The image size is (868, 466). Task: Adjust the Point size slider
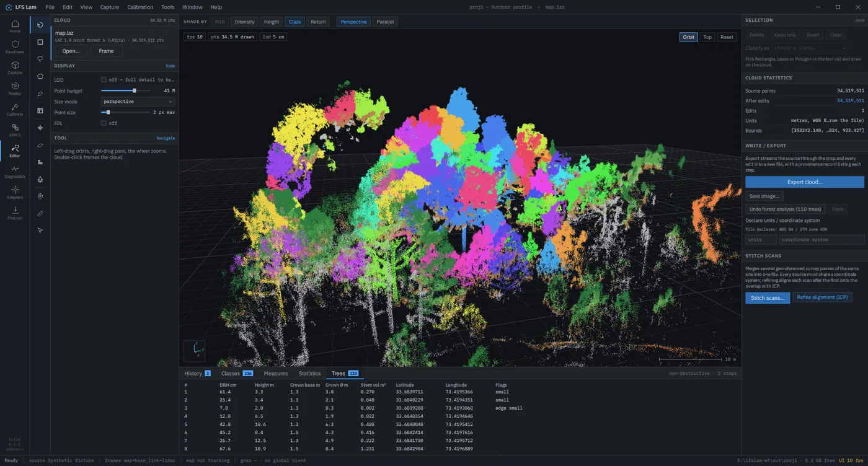(x=125, y=113)
